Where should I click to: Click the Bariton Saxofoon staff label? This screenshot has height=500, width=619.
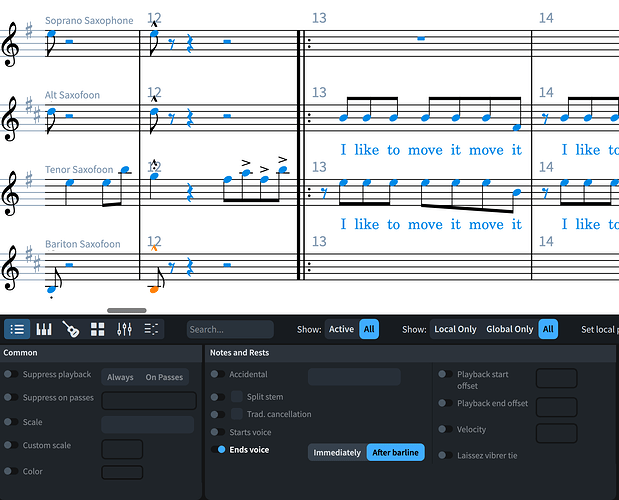point(83,244)
